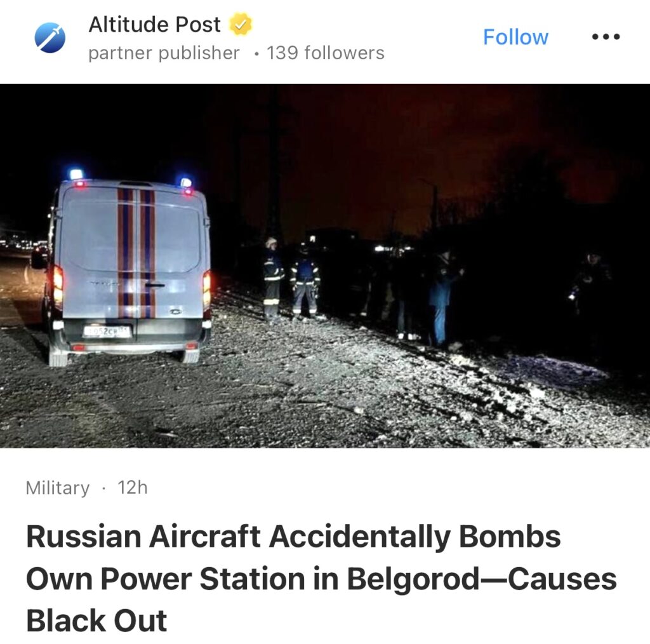Tap the 12h timestamp
This screenshot has height=644, width=650.
click(x=132, y=488)
